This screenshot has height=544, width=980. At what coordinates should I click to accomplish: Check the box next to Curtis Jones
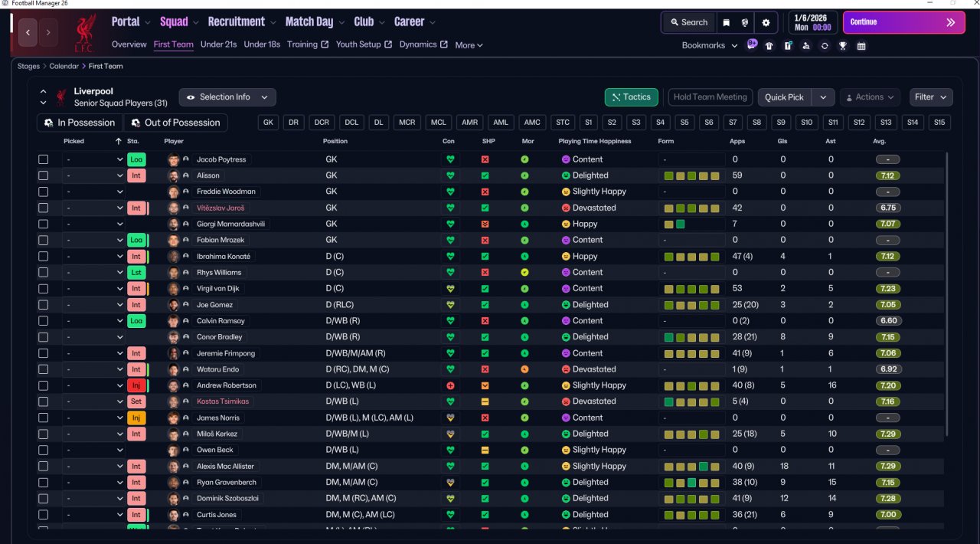[x=44, y=515]
